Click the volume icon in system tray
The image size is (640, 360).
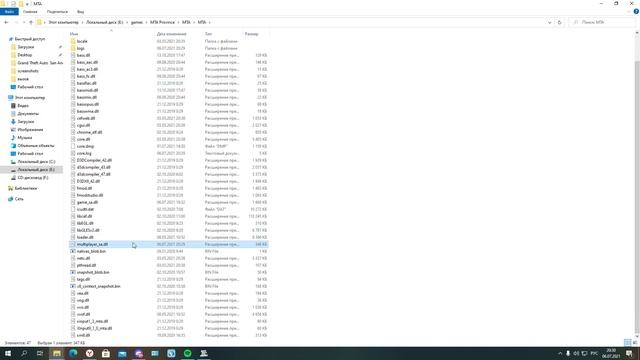576,353
